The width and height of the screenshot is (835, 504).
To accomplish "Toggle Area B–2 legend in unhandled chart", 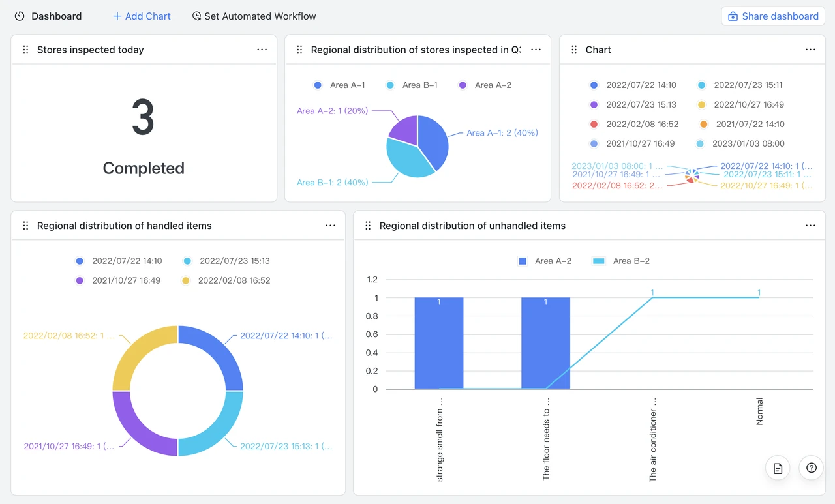I will tap(620, 261).
